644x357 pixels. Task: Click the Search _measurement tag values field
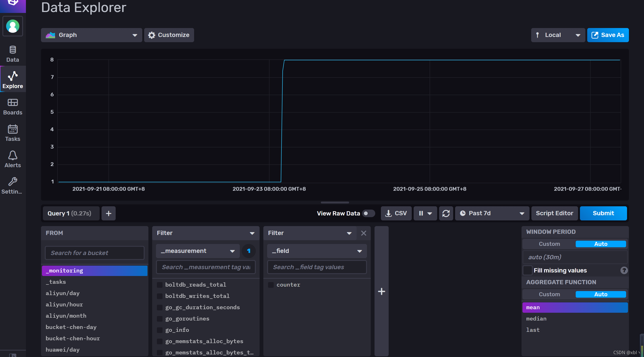point(206,267)
